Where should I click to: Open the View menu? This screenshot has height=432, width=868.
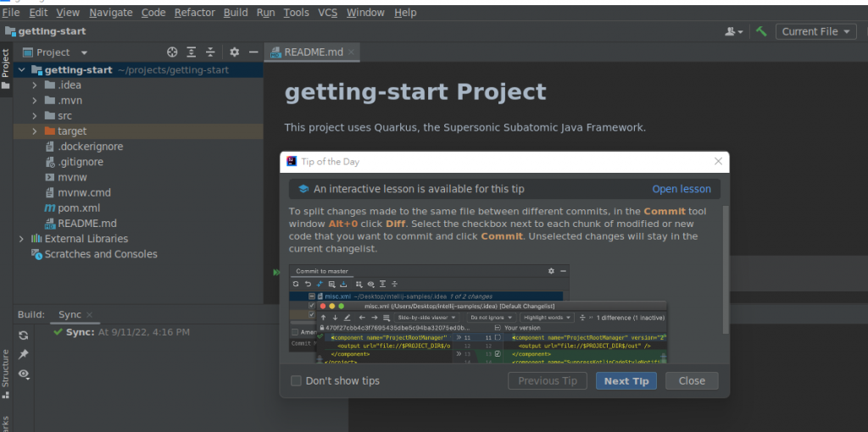coord(68,12)
